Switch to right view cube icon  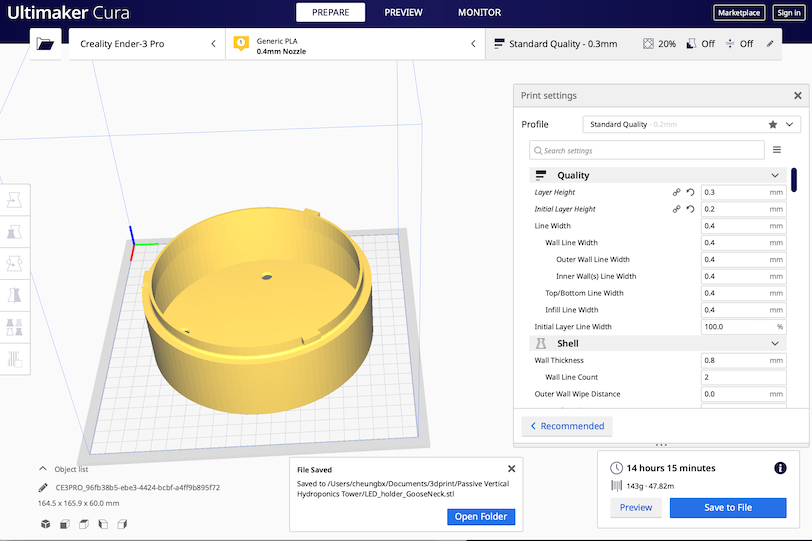click(122, 524)
